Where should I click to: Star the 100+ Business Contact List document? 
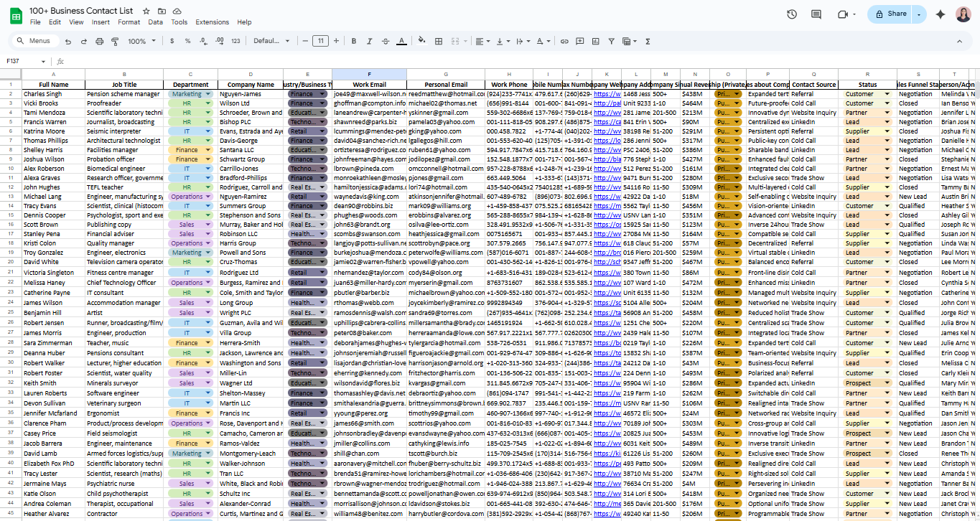146,11
